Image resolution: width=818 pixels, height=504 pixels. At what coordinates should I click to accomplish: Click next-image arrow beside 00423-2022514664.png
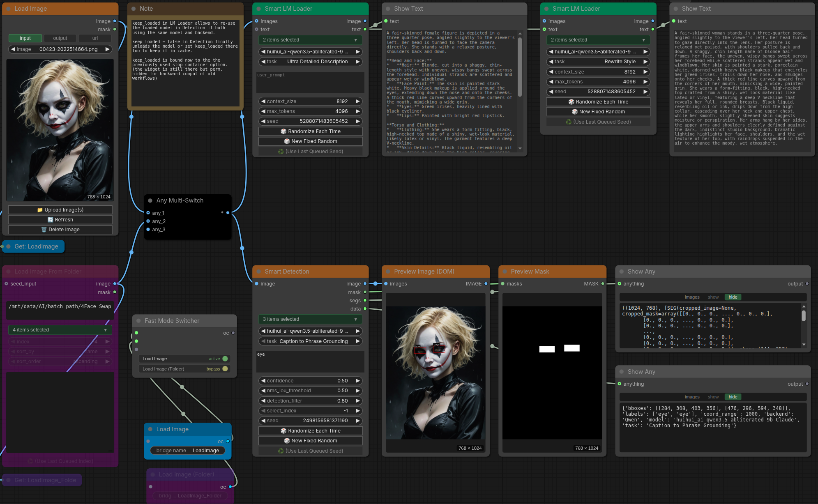(107, 49)
